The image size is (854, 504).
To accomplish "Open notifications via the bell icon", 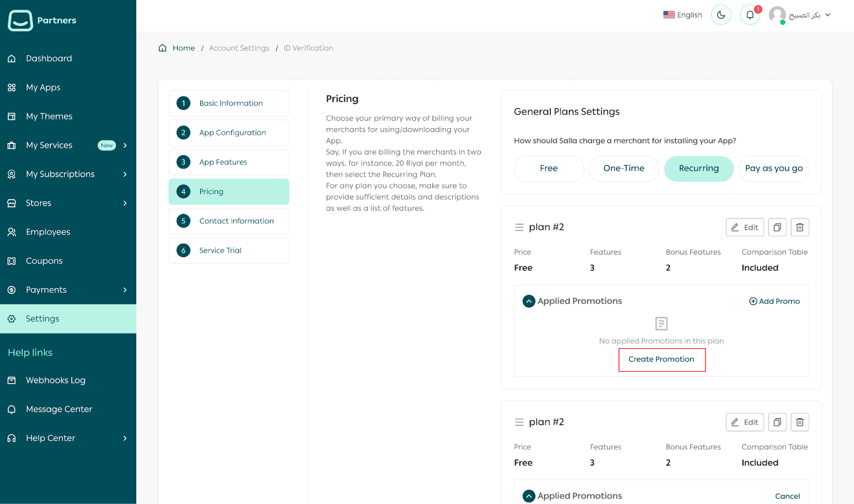I will tap(750, 15).
